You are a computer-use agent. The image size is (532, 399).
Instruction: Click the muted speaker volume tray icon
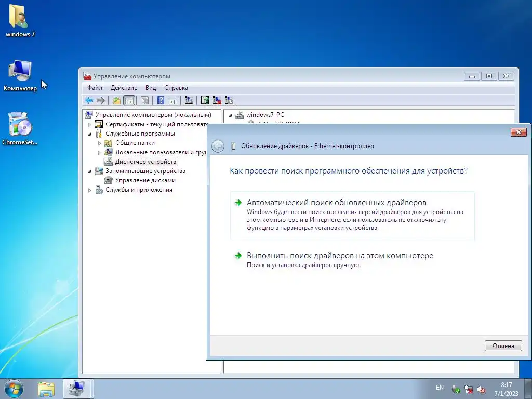pyautogui.click(x=481, y=389)
